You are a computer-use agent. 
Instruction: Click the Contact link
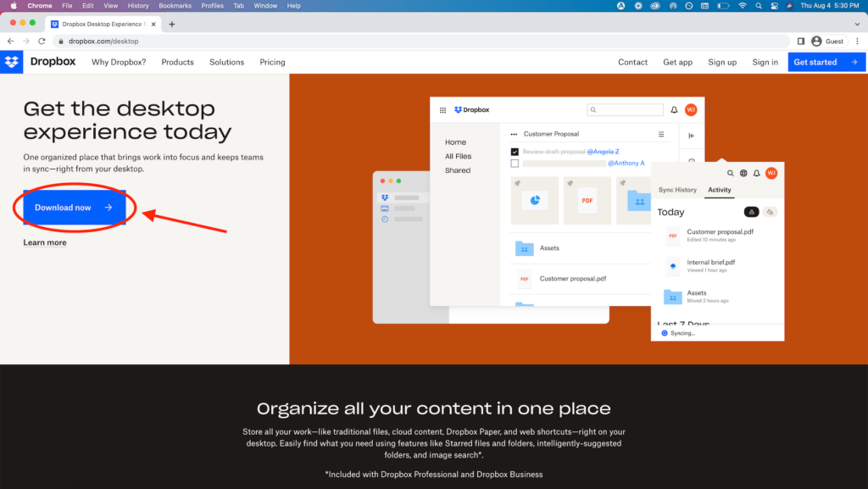pyautogui.click(x=632, y=63)
